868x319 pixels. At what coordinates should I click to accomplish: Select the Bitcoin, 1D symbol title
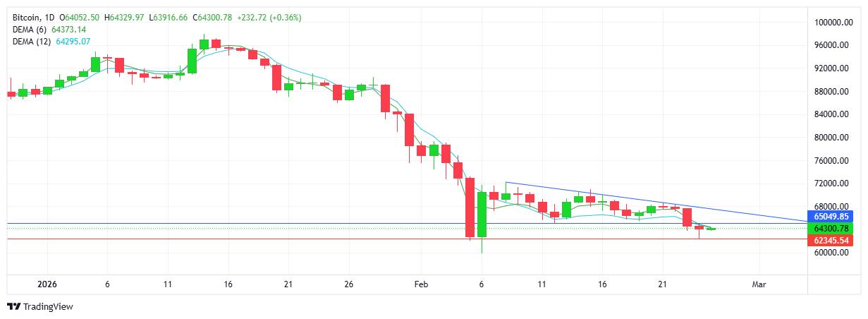click(x=32, y=17)
